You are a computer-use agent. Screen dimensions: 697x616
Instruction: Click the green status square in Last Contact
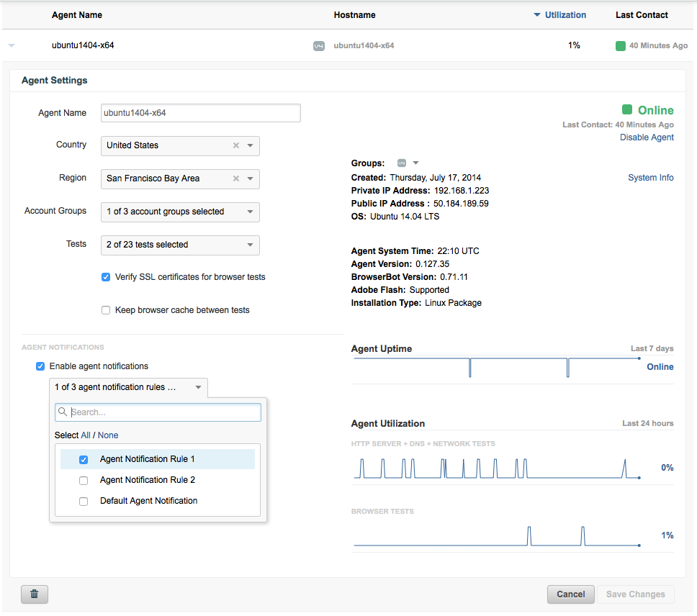coord(621,45)
